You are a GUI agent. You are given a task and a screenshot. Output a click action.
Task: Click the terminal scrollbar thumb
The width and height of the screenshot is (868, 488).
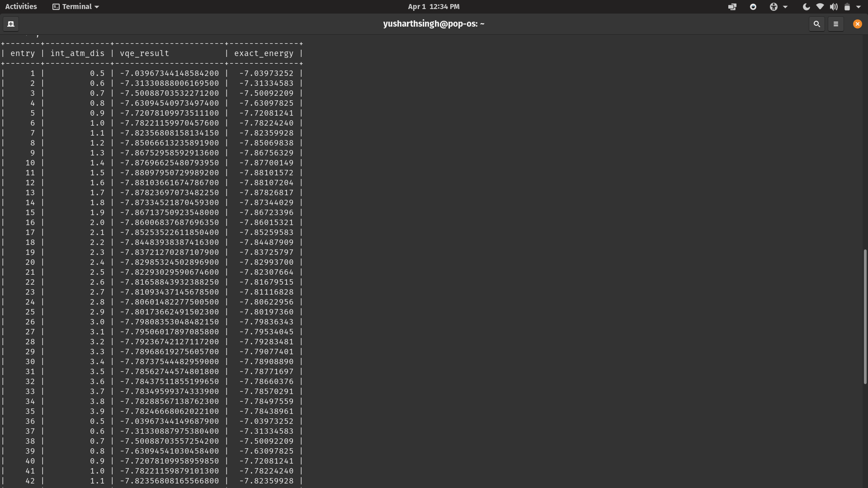(x=865, y=316)
